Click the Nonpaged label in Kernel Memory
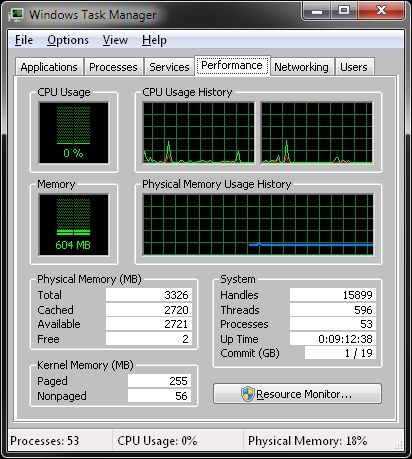 (x=62, y=396)
